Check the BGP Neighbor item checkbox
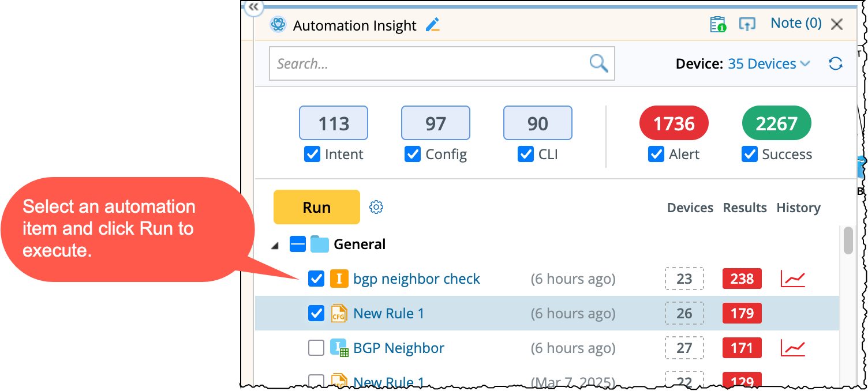Image resolution: width=868 pixels, height=391 pixels. coord(316,348)
